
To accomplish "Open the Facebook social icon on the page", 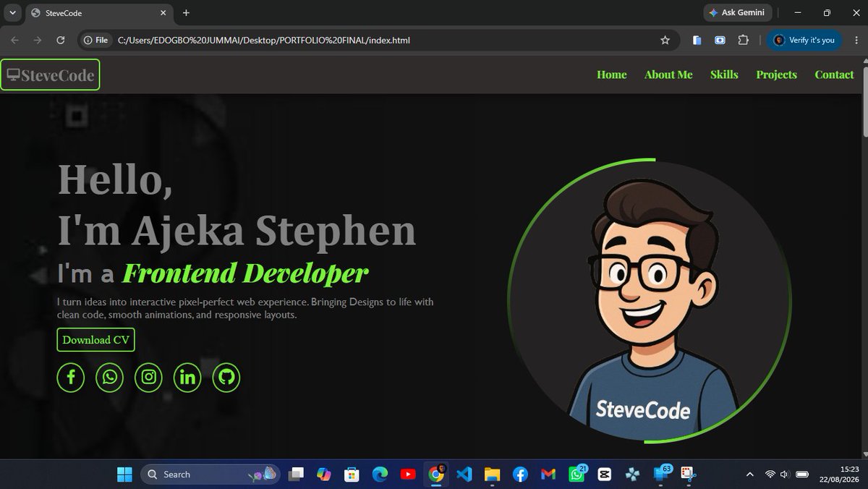I will click(71, 378).
